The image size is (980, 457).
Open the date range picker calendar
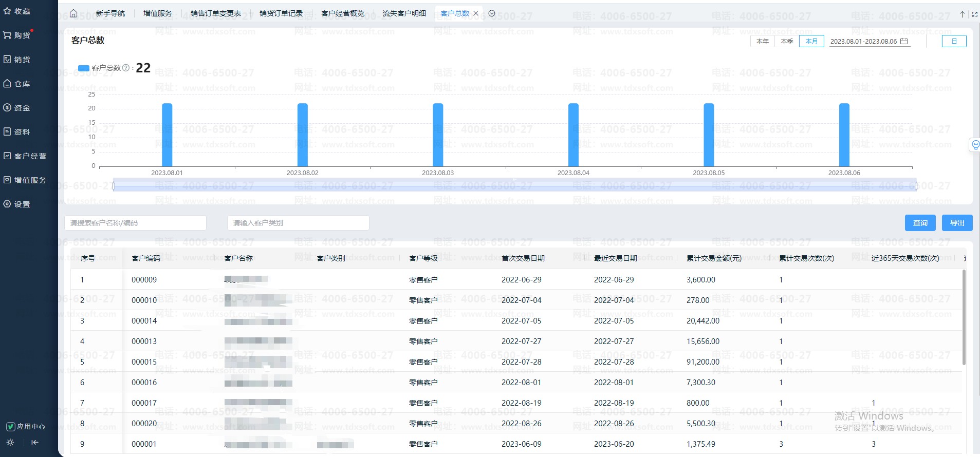pyautogui.click(x=904, y=41)
